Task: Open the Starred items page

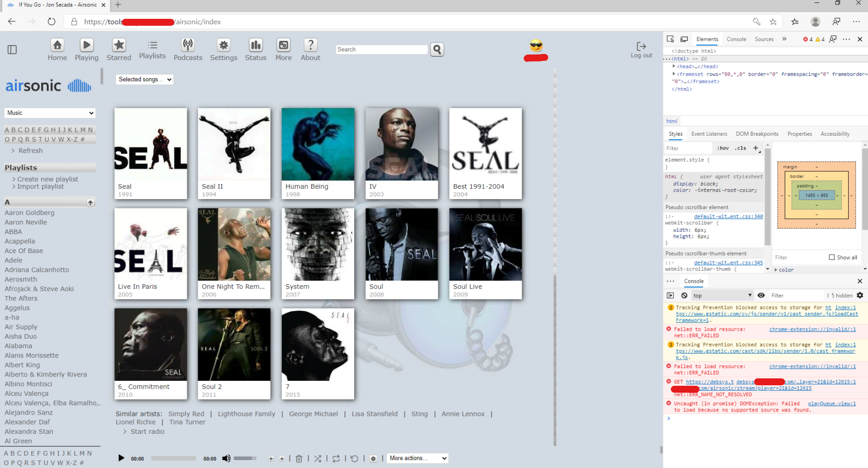Action: (x=119, y=50)
